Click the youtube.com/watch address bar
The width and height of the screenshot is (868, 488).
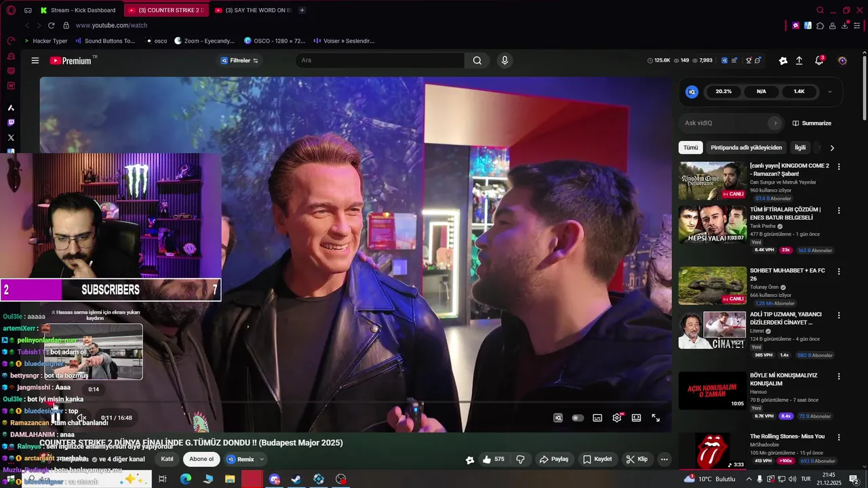click(111, 25)
